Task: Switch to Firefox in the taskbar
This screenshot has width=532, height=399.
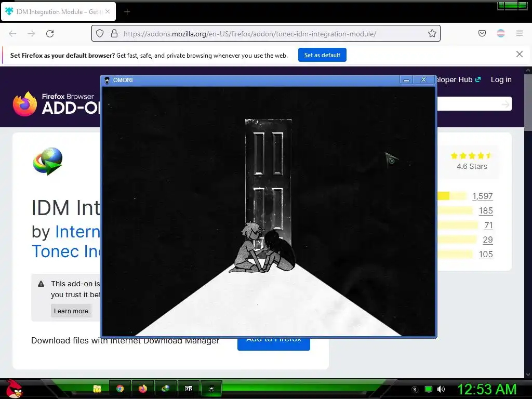Action: point(143,389)
